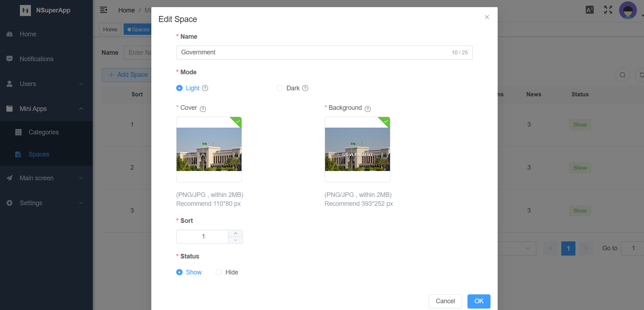This screenshot has height=310, width=644.
Task: Select the Hide status radio button
Action: [219, 272]
